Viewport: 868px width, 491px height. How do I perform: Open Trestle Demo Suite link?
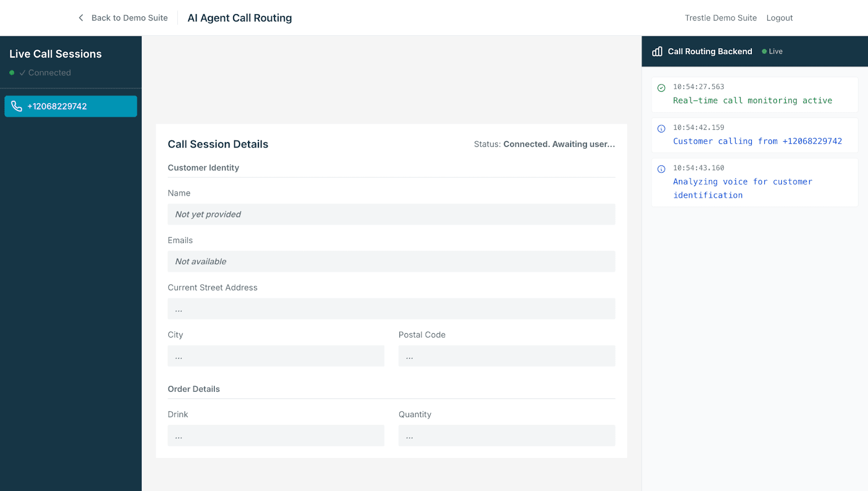click(x=720, y=18)
